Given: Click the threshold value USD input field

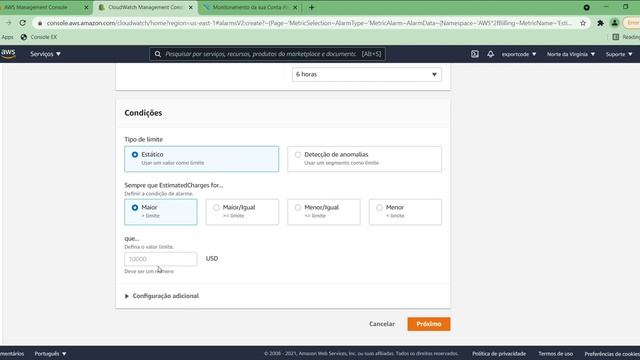Looking at the screenshot, I should (x=161, y=259).
